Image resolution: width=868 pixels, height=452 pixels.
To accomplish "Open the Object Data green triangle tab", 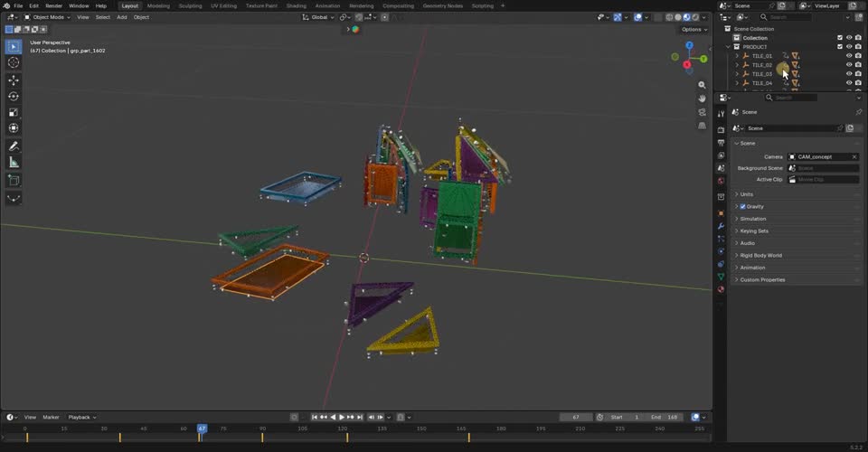I will click(721, 277).
